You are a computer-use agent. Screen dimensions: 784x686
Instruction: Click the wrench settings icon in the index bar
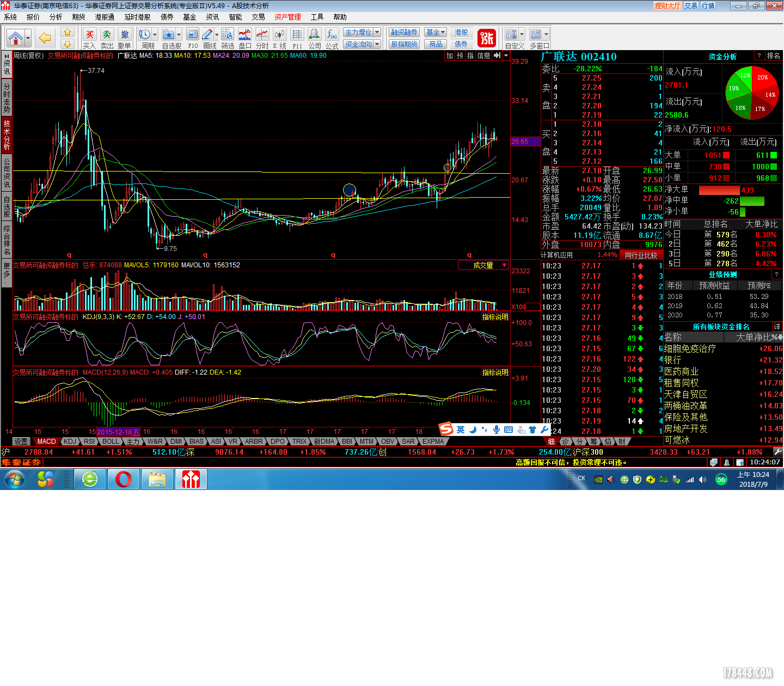pyautogui.click(x=777, y=451)
